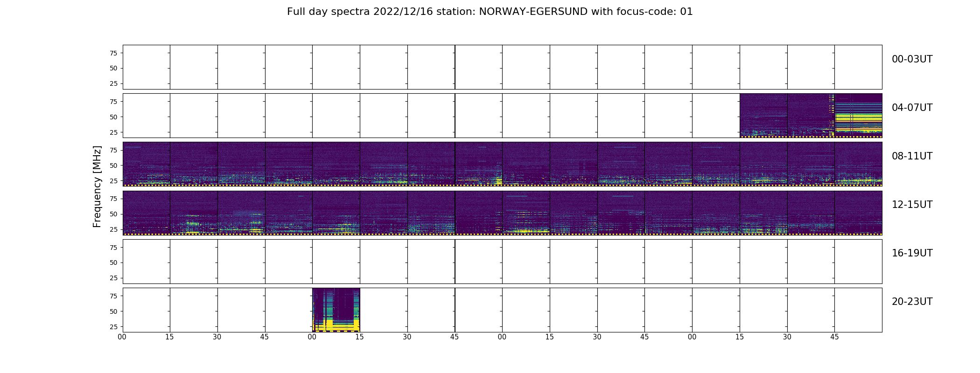Select the '50' tick in the 12-15UT row

click(x=113, y=214)
